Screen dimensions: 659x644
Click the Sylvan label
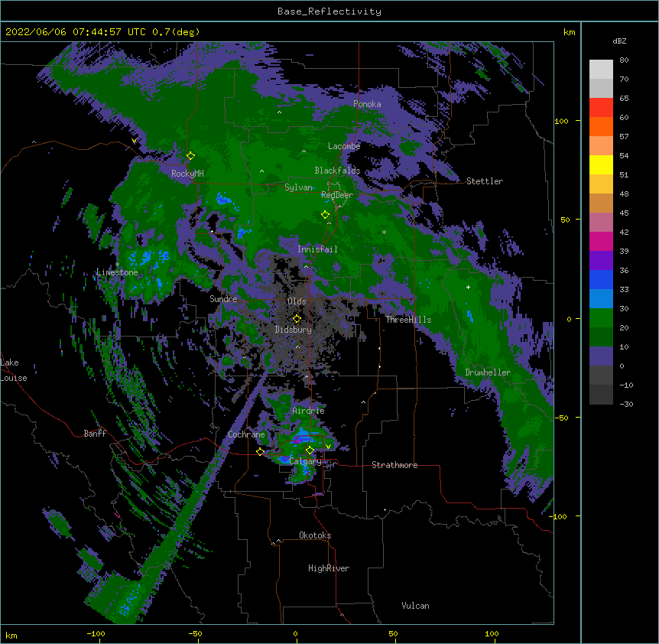(299, 187)
